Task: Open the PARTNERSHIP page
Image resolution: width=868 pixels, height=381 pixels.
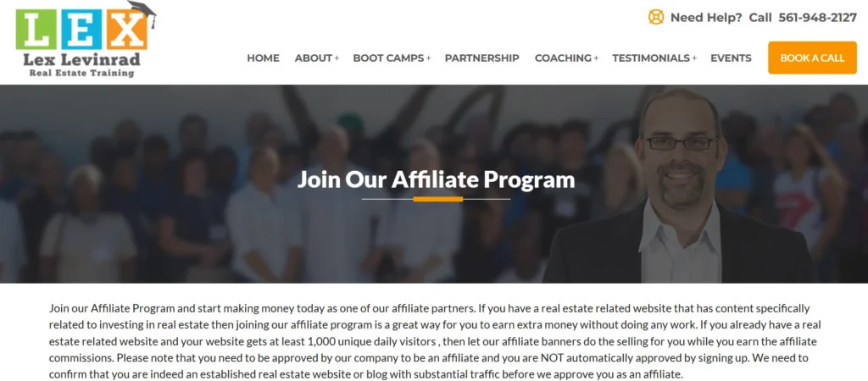Action: click(x=482, y=58)
